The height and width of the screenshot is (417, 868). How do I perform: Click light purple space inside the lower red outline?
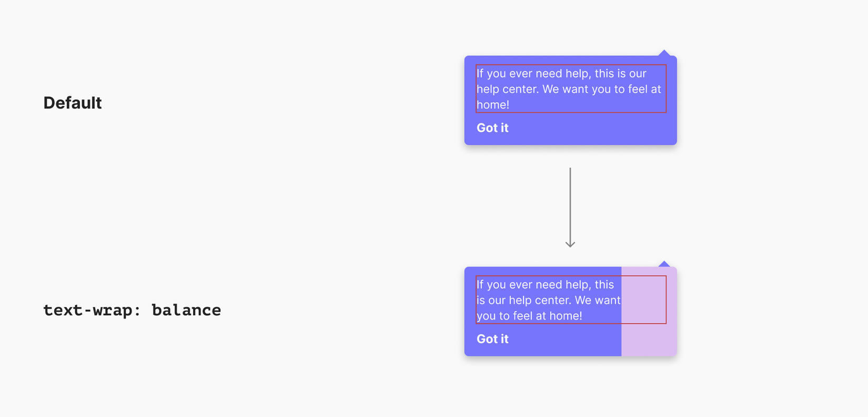click(x=644, y=300)
